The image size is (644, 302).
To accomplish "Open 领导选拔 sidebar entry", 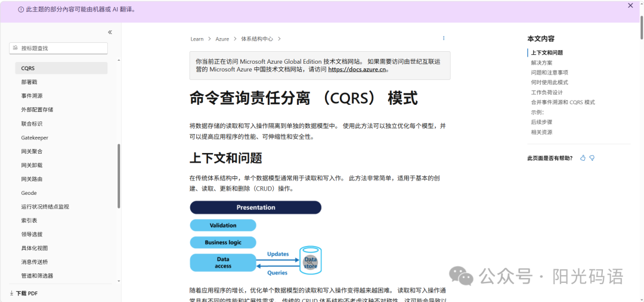I will point(32,234).
